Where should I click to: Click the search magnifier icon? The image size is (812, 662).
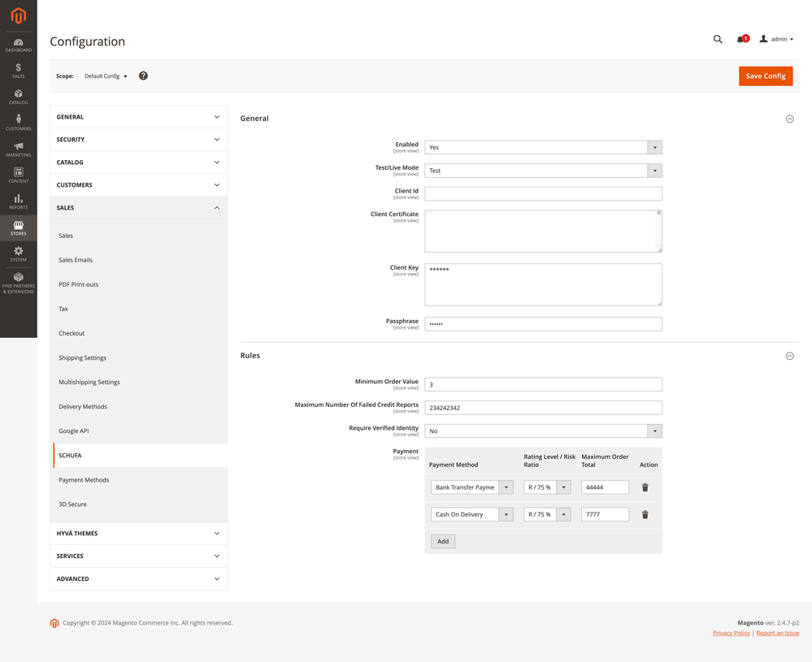coord(718,39)
